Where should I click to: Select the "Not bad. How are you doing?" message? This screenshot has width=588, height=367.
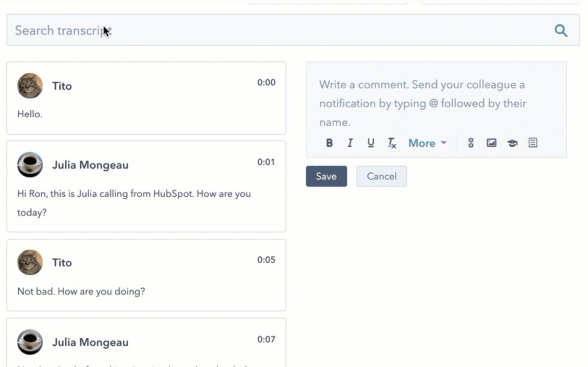81,291
